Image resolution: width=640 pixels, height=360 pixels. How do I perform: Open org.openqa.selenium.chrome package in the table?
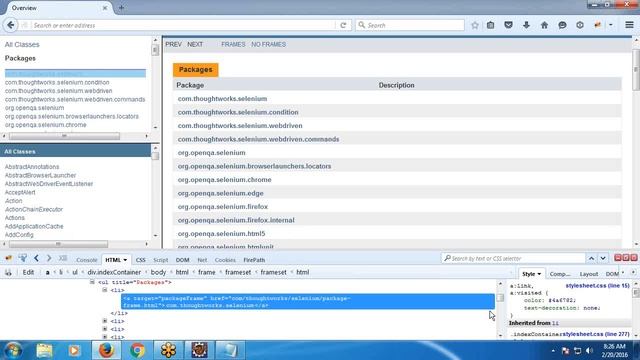tap(224, 180)
